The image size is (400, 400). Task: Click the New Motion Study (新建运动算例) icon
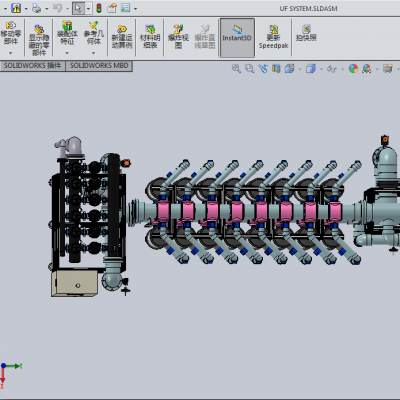[x=122, y=37]
